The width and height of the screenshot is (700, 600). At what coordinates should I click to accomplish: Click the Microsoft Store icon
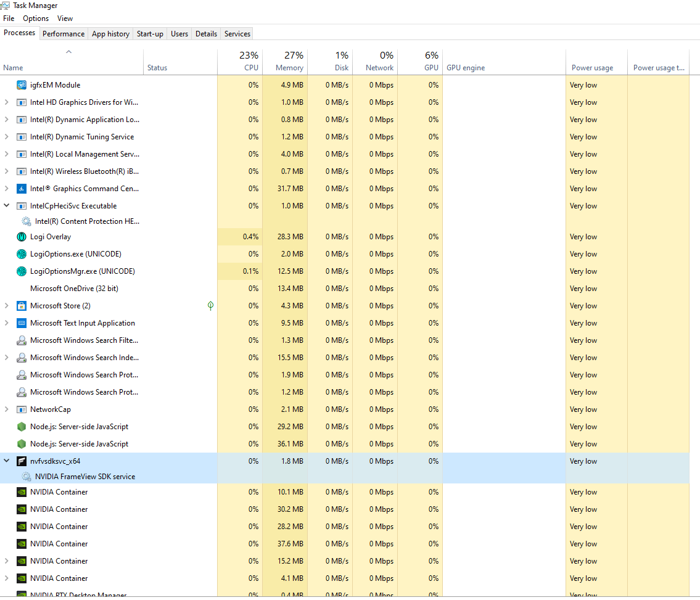tap(22, 306)
